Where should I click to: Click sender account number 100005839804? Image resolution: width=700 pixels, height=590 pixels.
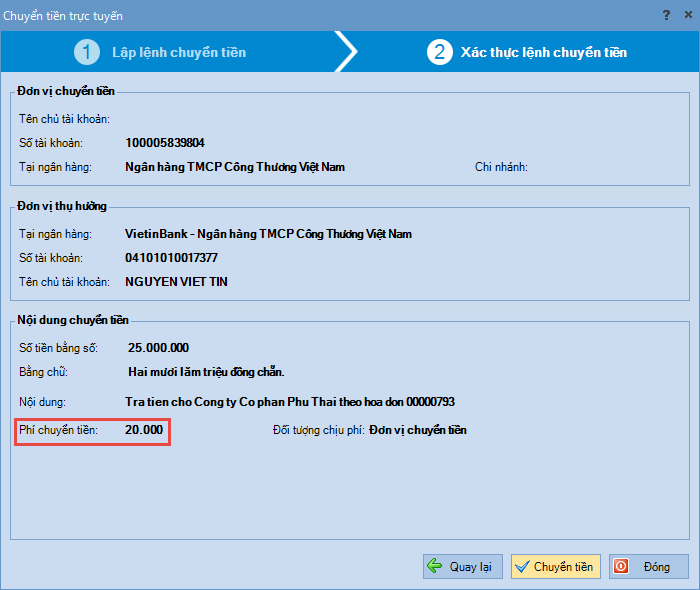(165, 143)
